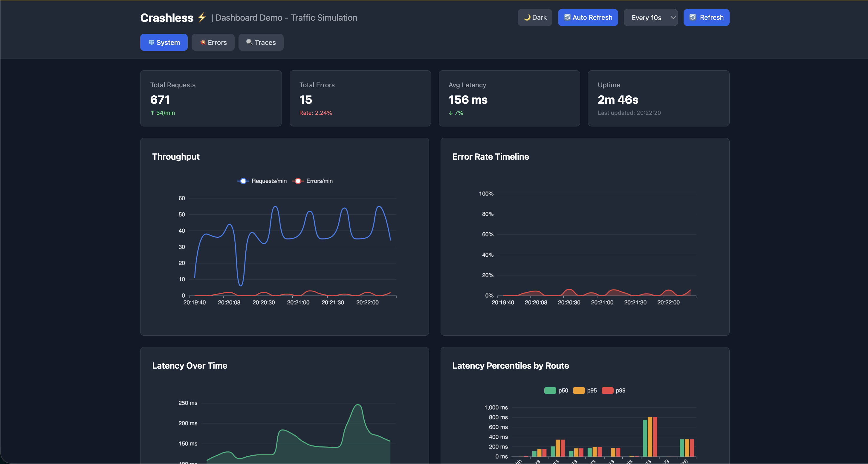The image size is (868, 464).
Task: Click the refresh interval dropdown chevron
Action: pos(673,18)
